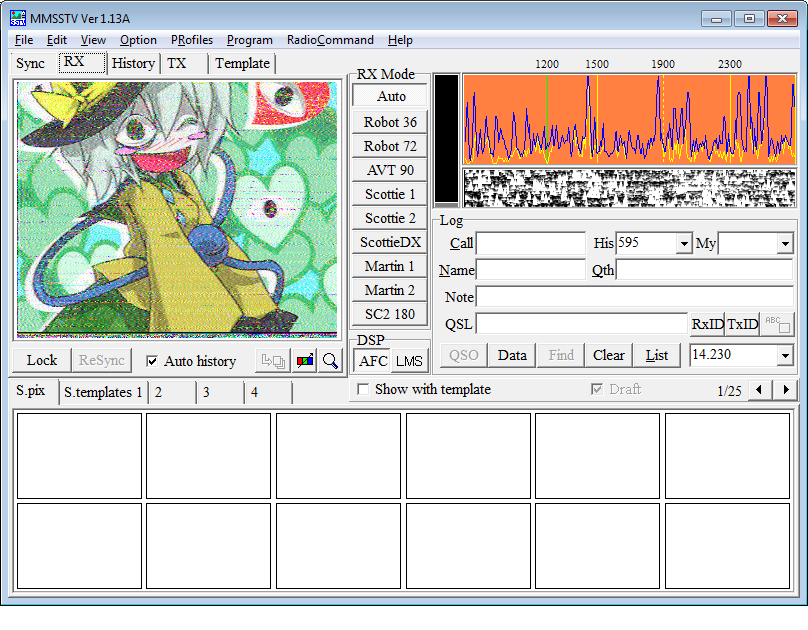Switch to the RX tab

coord(81,62)
